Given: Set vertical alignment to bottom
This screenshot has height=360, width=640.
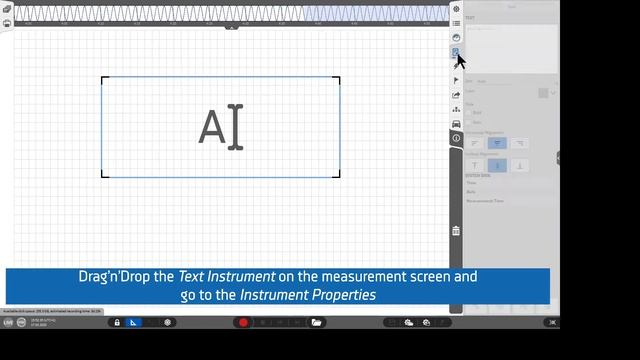Looking at the screenshot, I should coord(519,166).
